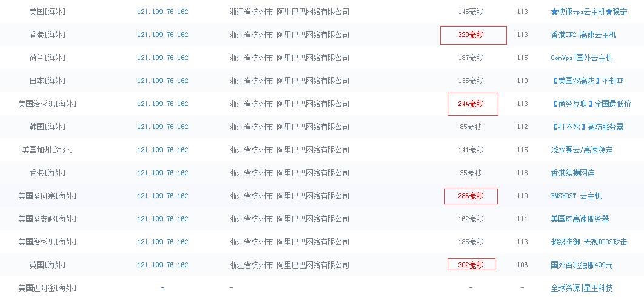
Task: Click the 【商务互联】全国最低价 link
Action: [590, 104]
